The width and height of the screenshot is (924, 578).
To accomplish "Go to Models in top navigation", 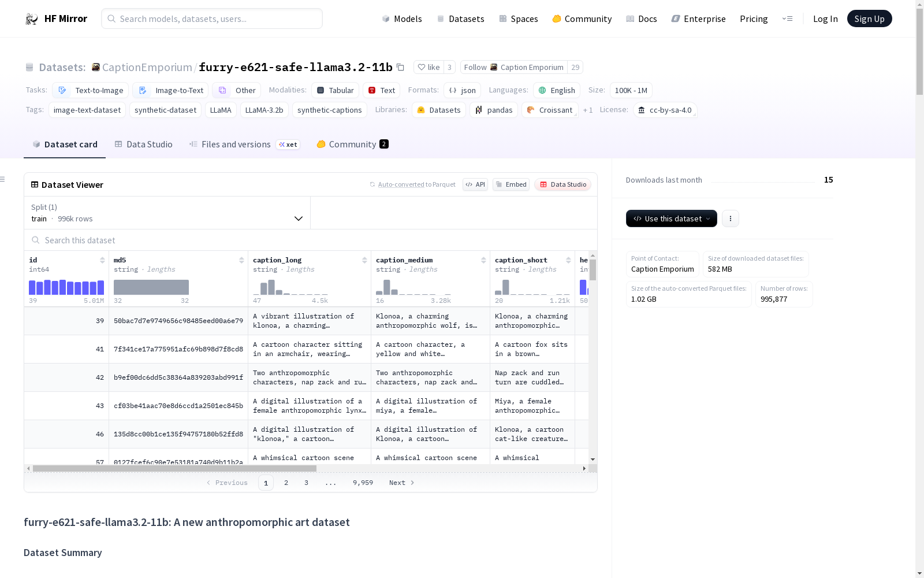I will click(402, 18).
